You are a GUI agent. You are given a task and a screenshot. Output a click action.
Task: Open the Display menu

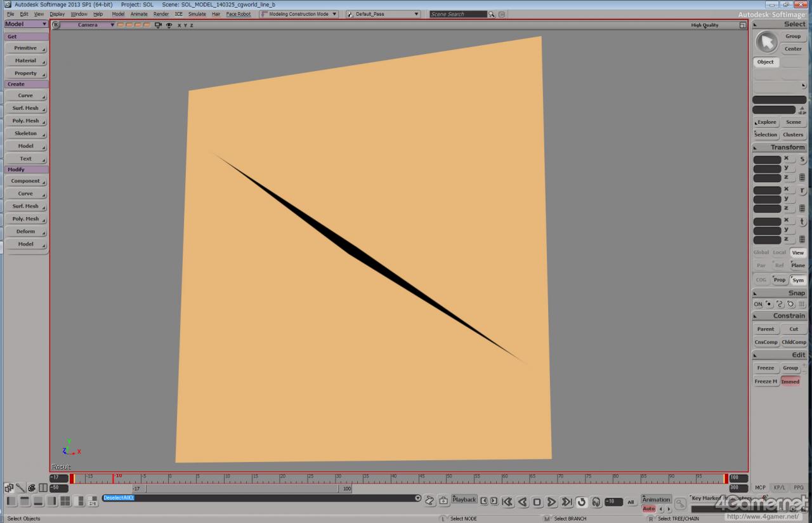coord(57,14)
